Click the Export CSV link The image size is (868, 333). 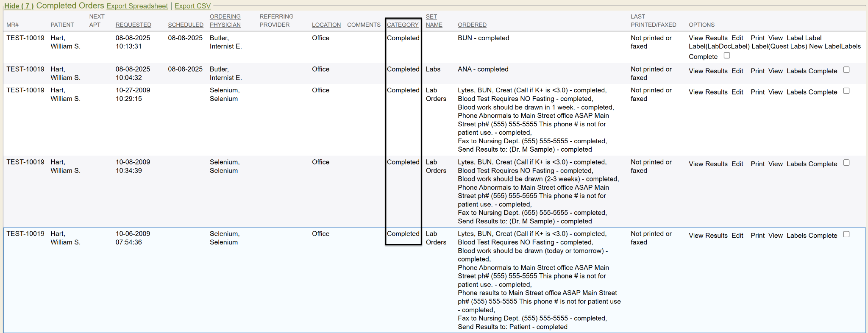point(192,6)
